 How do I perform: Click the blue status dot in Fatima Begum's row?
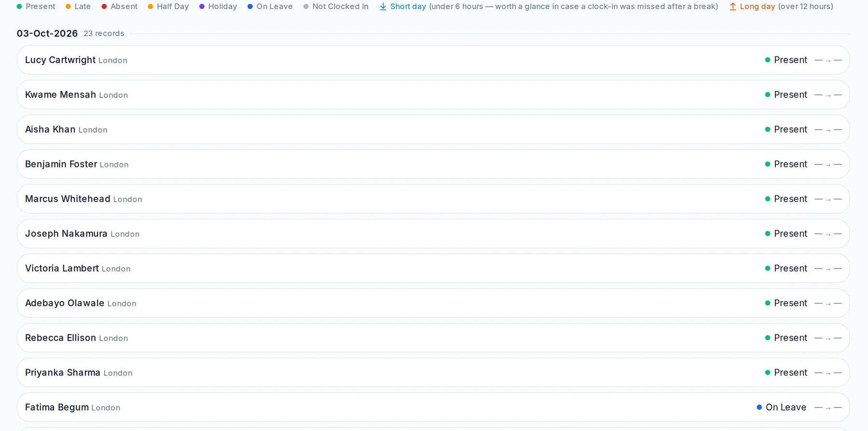click(759, 407)
